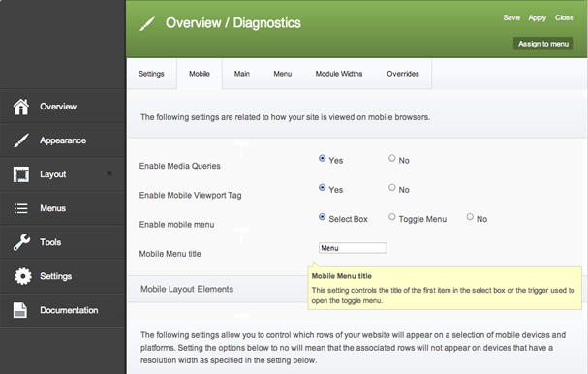588x374 pixels.
Task: Click the brush icon in green header
Action: (x=147, y=24)
